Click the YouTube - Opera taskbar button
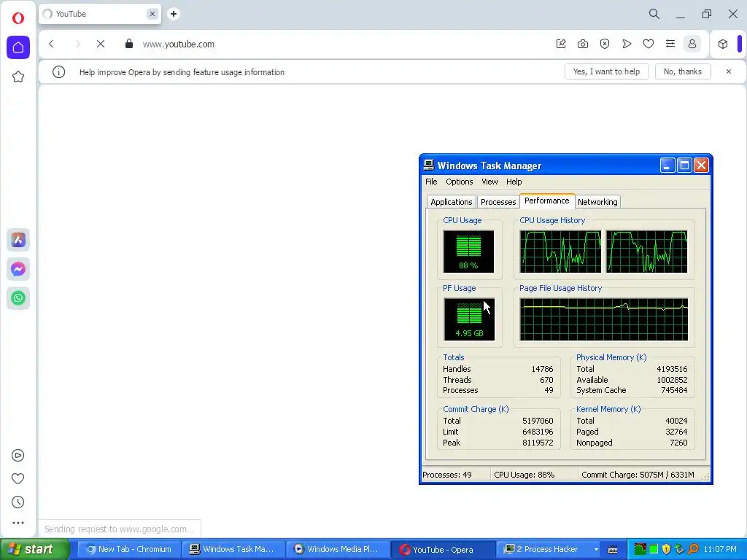 tap(442, 550)
